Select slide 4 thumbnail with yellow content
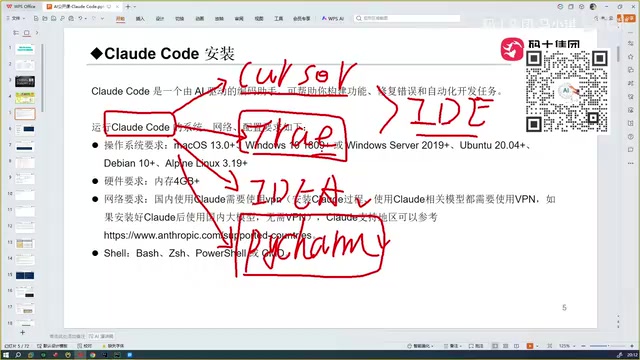Viewport: 640px width, 360px height. (25, 98)
